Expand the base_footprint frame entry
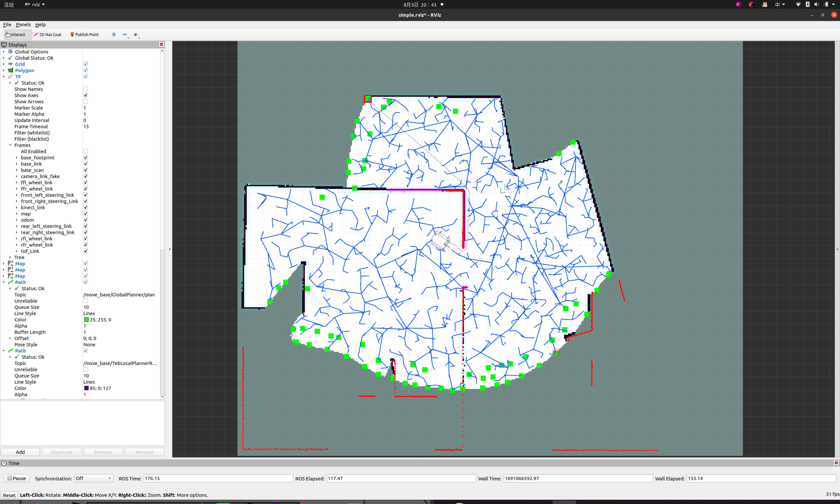Image resolution: width=840 pixels, height=504 pixels. tap(16, 157)
